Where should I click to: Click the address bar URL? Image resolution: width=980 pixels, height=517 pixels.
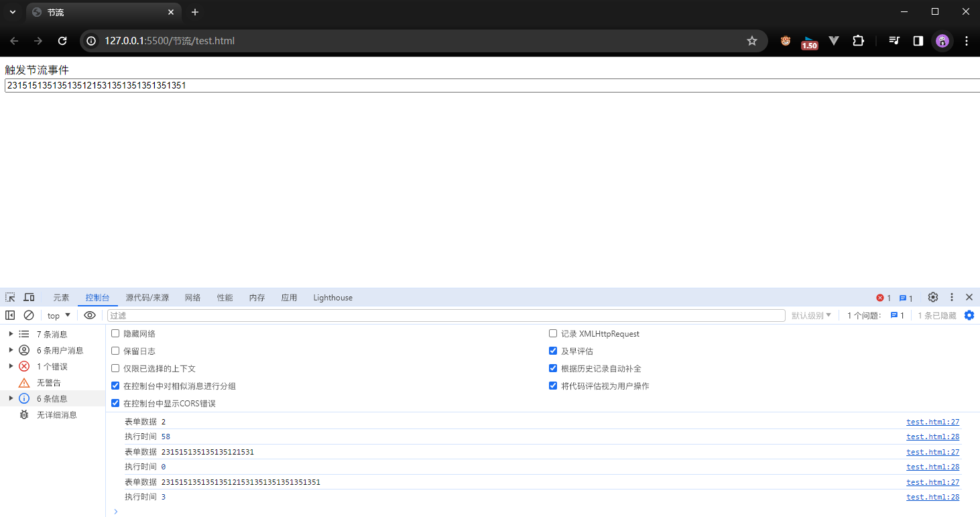click(170, 41)
